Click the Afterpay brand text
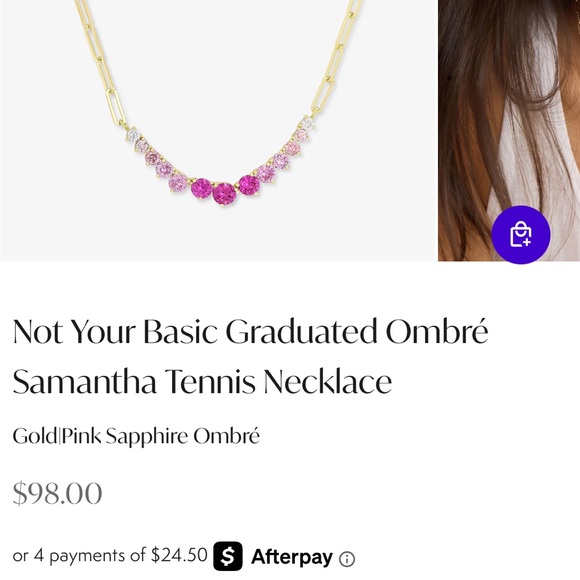This screenshot has height=580, width=580. pos(292,557)
